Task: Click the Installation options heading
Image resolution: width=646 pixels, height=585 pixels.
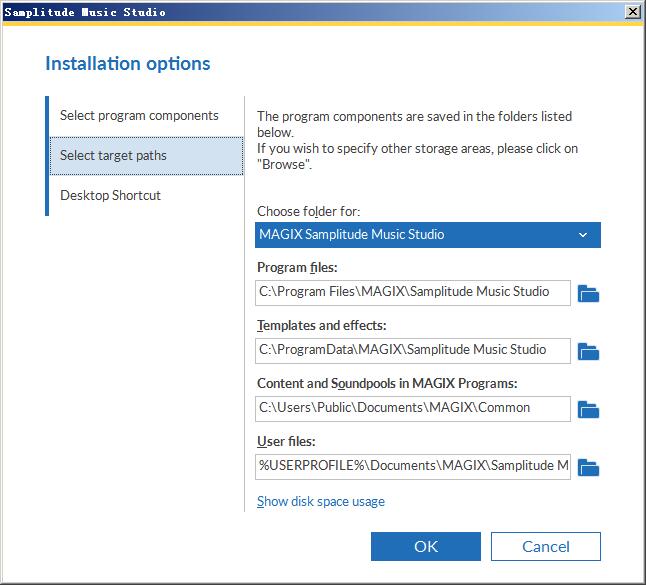Action: tap(128, 64)
